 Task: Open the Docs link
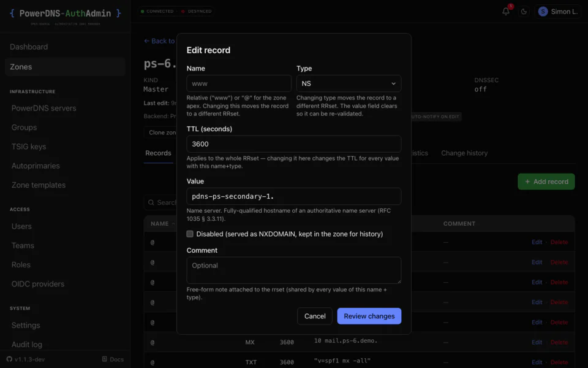[113, 359]
